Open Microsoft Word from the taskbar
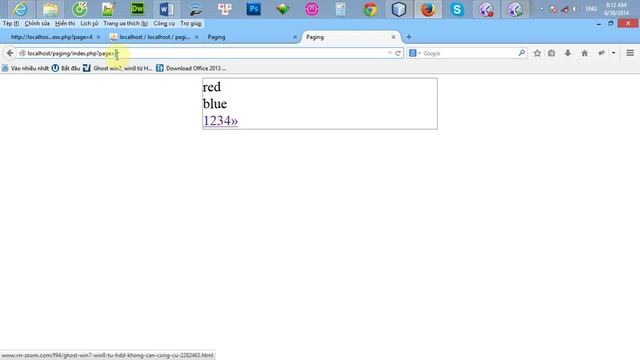Viewport: 640px width, 360px height. pos(167,9)
